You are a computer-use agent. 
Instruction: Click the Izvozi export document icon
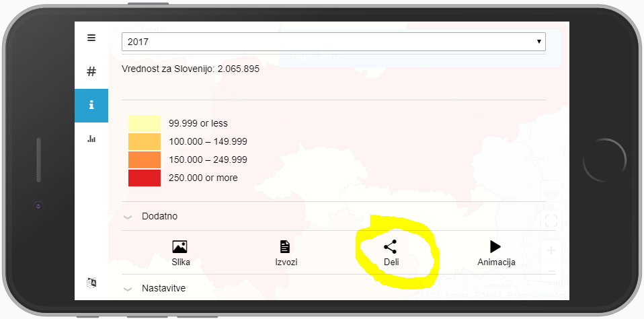coord(285,246)
